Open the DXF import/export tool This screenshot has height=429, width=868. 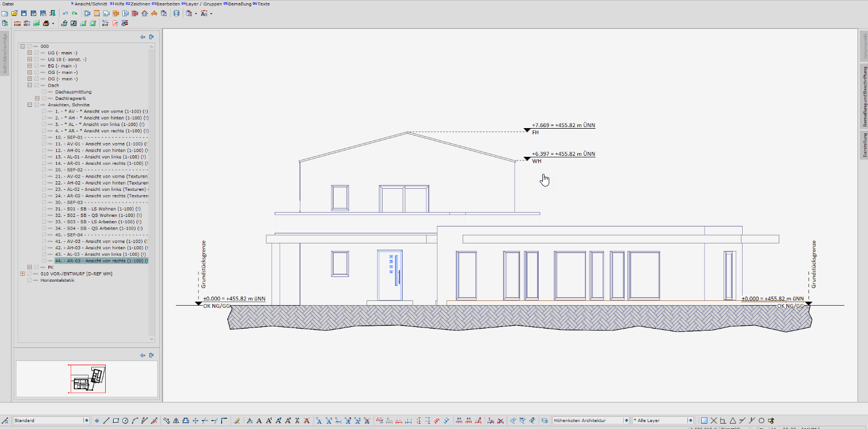click(105, 23)
